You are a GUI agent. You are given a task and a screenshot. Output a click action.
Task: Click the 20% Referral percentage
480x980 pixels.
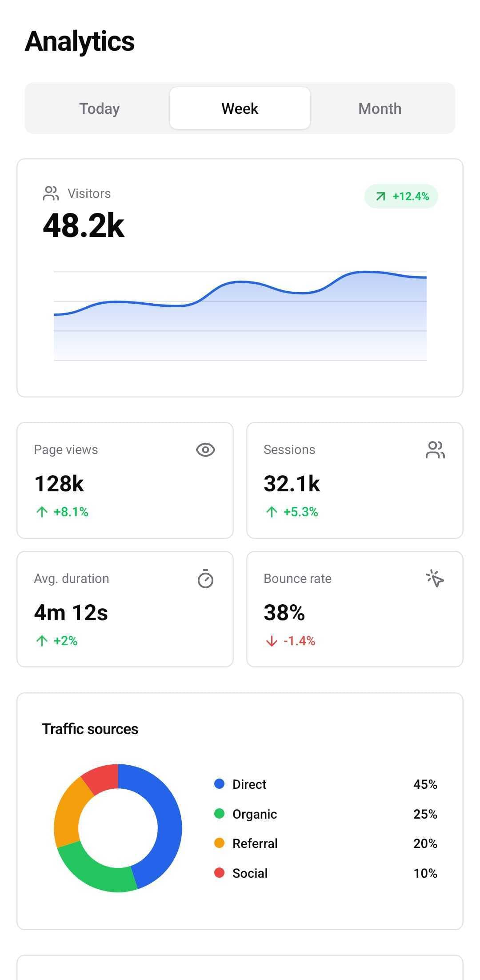(425, 843)
